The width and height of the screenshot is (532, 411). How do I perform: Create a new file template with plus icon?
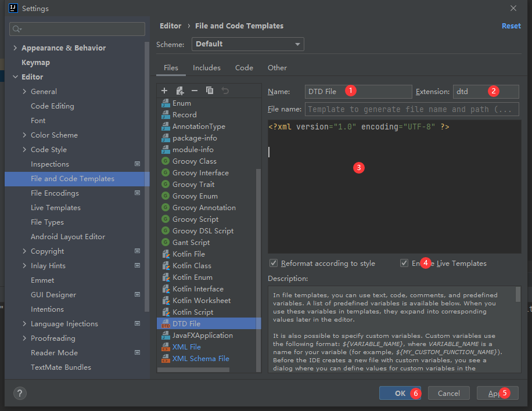pyautogui.click(x=164, y=91)
